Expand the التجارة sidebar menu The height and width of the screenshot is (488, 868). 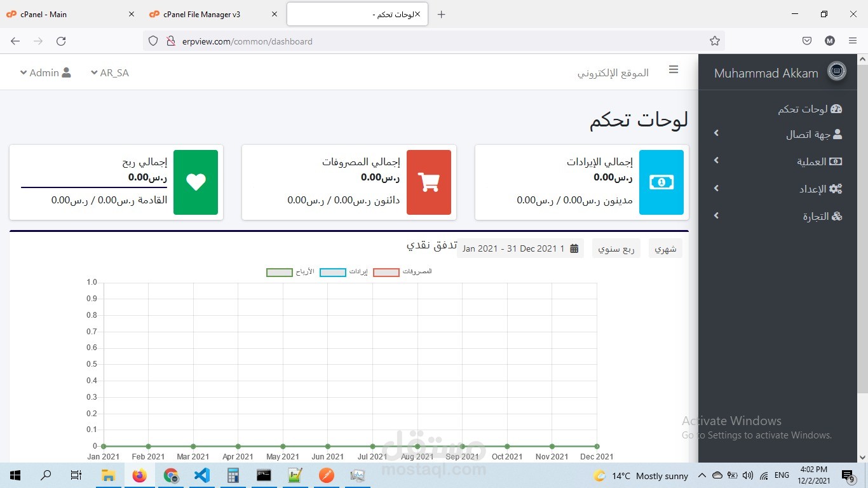pos(778,216)
